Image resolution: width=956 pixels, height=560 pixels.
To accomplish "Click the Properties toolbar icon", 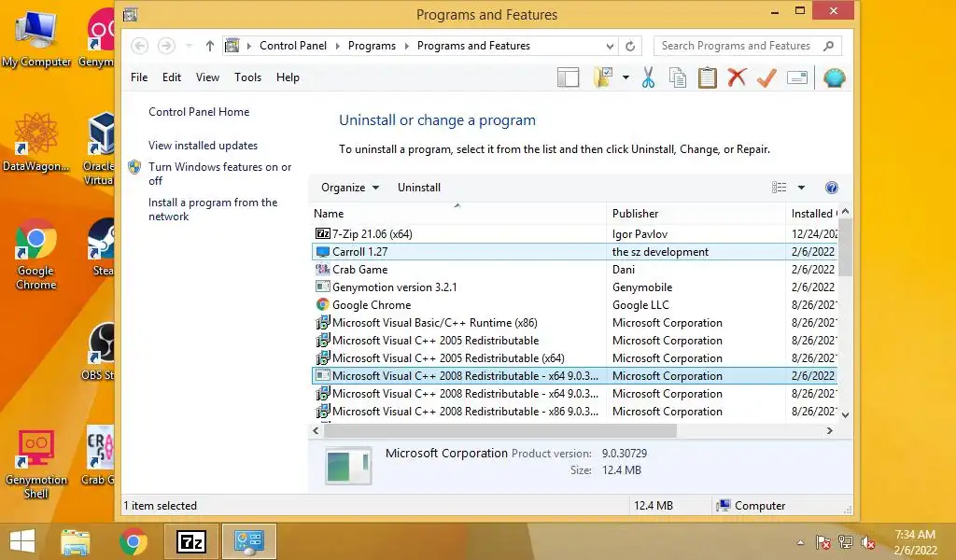I will [x=797, y=77].
